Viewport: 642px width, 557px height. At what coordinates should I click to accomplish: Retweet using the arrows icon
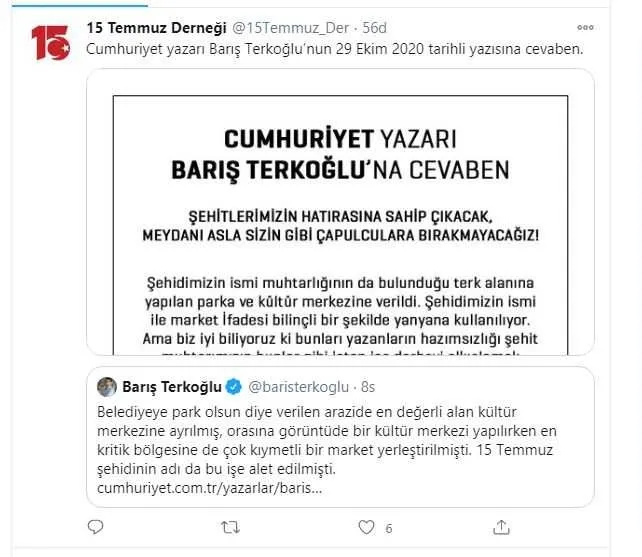click(x=230, y=527)
